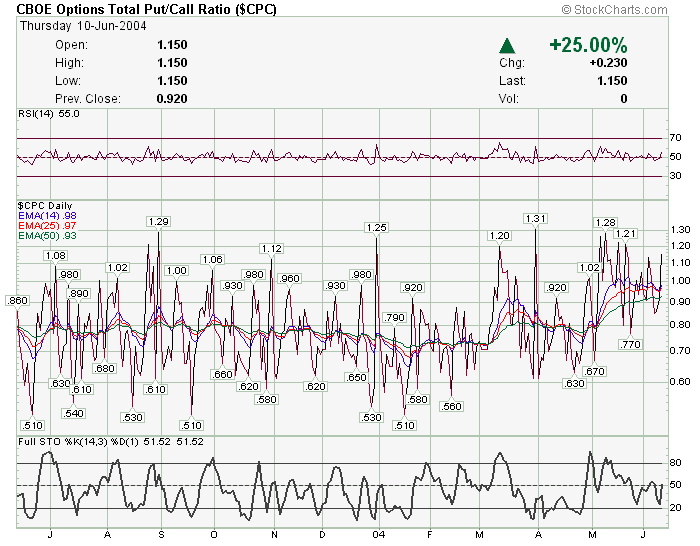Click the 1.21 peak label
This screenshot has height=546, width=700.
click(625, 233)
